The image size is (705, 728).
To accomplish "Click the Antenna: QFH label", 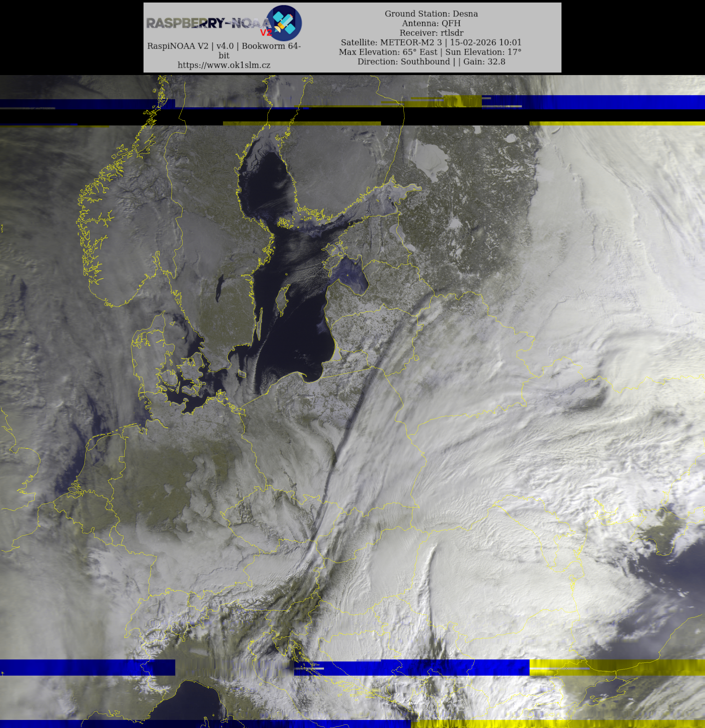I will pos(431,23).
